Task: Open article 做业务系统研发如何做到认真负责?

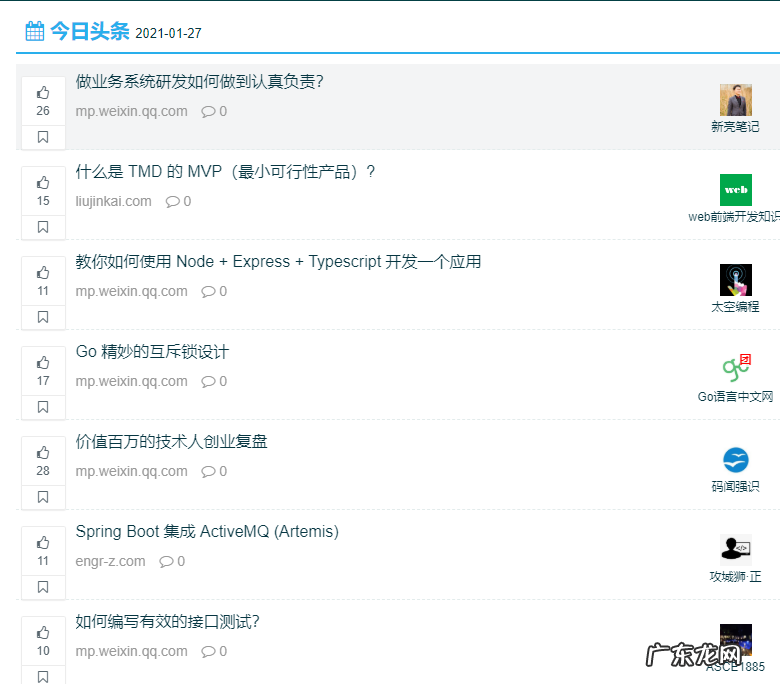Action: [x=199, y=82]
